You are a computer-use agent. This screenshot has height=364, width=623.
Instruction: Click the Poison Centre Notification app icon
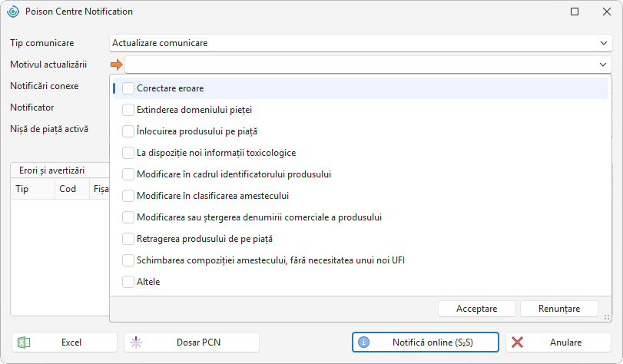(x=13, y=12)
